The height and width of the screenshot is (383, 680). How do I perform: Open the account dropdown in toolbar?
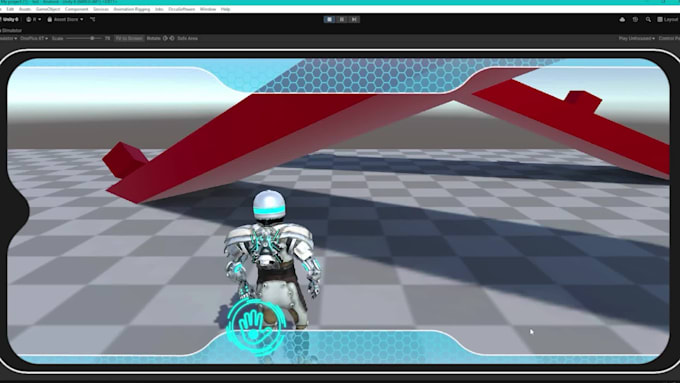tap(33, 20)
